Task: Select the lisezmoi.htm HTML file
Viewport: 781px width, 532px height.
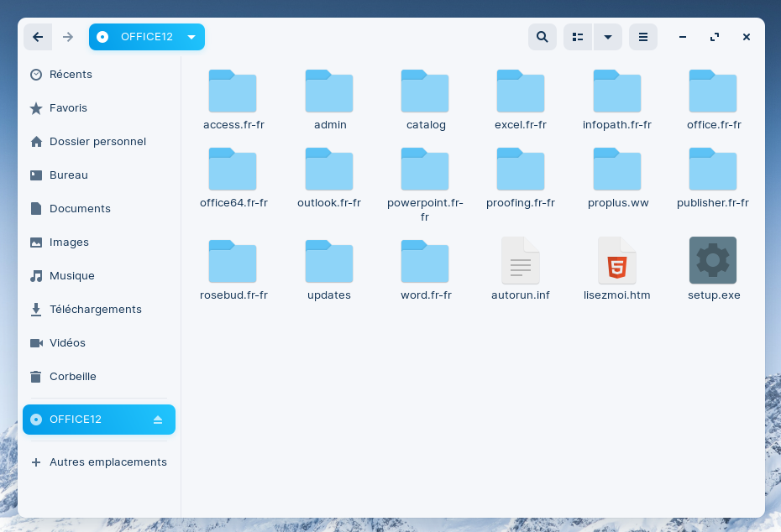Action: click(x=617, y=270)
